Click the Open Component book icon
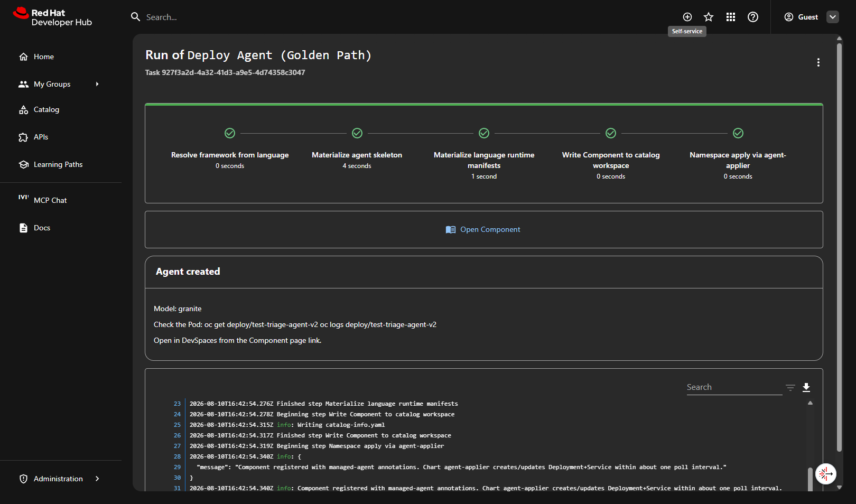Viewport: 856px width, 504px height. pyautogui.click(x=451, y=229)
